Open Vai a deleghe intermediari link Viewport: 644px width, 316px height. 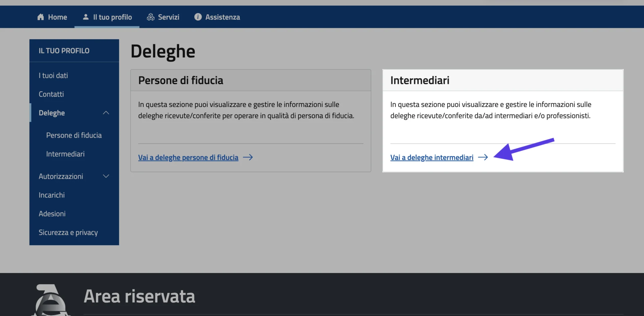click(432, 157)
